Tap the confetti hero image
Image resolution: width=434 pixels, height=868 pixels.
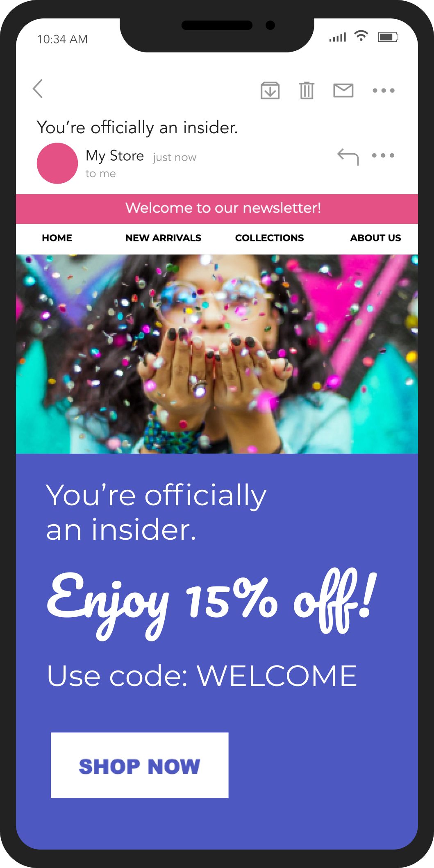(x=217, y=354)
